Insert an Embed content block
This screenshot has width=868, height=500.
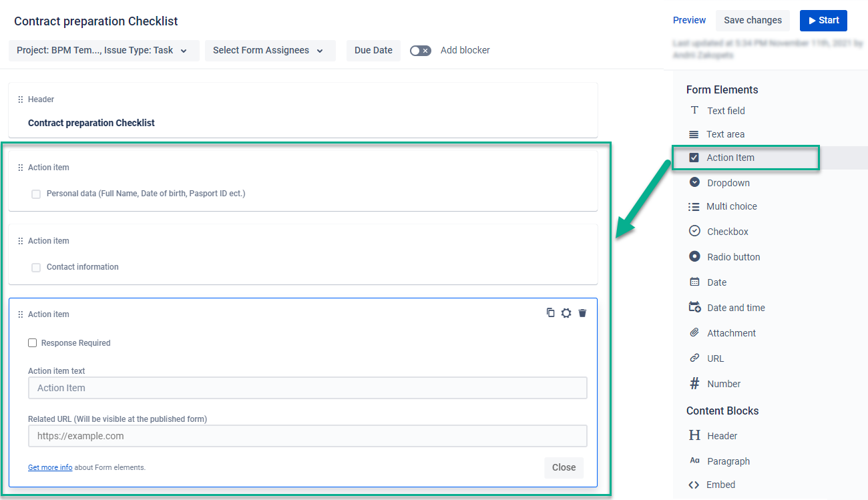[x=720, y=484]
